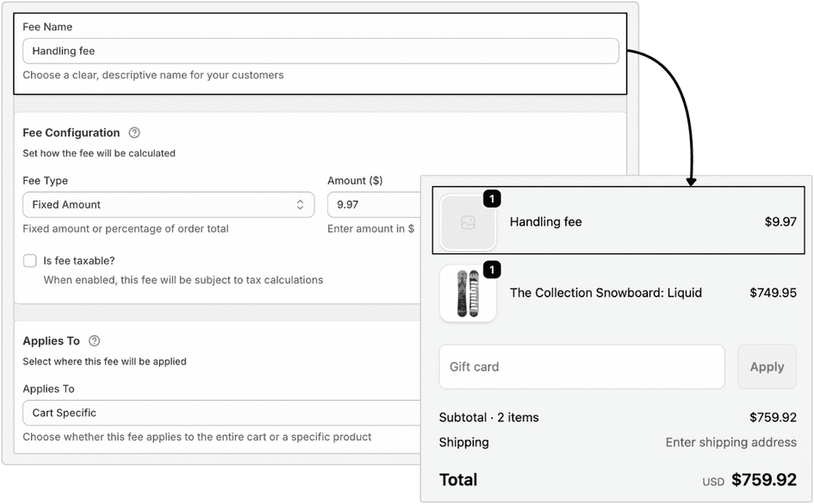The height and width of the screenshot is (504, 814).
Task: Click the Apply button next to Gift card
Action: point(767,366)
